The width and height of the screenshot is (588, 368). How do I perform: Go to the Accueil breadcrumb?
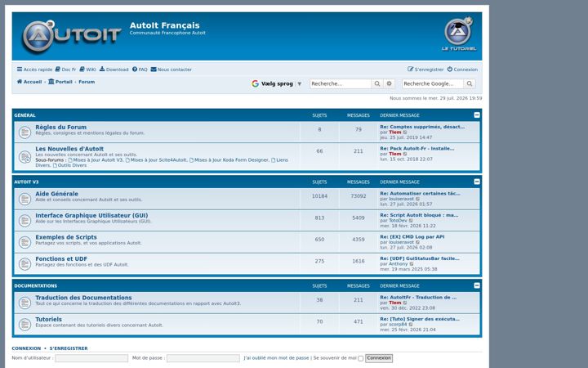tap(29, 82)
